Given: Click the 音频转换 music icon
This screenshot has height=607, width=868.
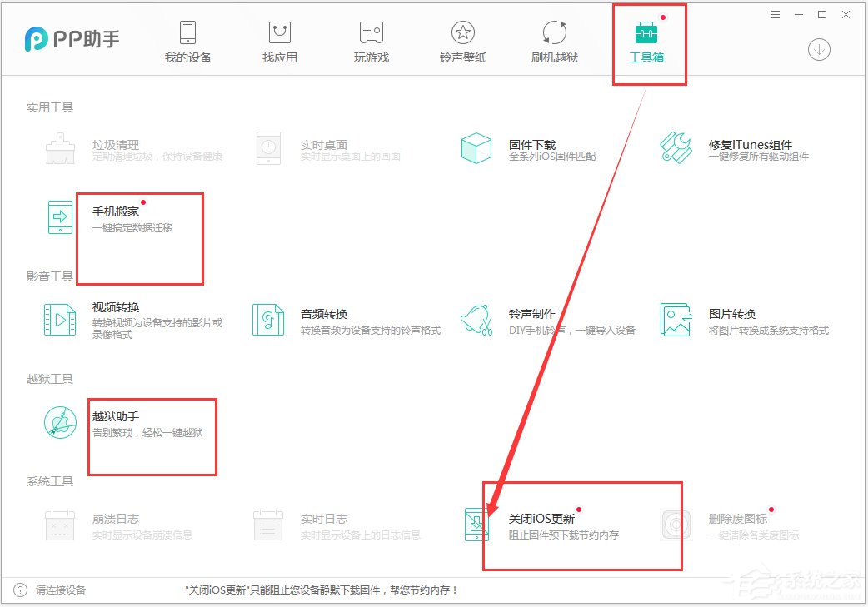Looking at the screenshot, I should (x=268, y=319).
